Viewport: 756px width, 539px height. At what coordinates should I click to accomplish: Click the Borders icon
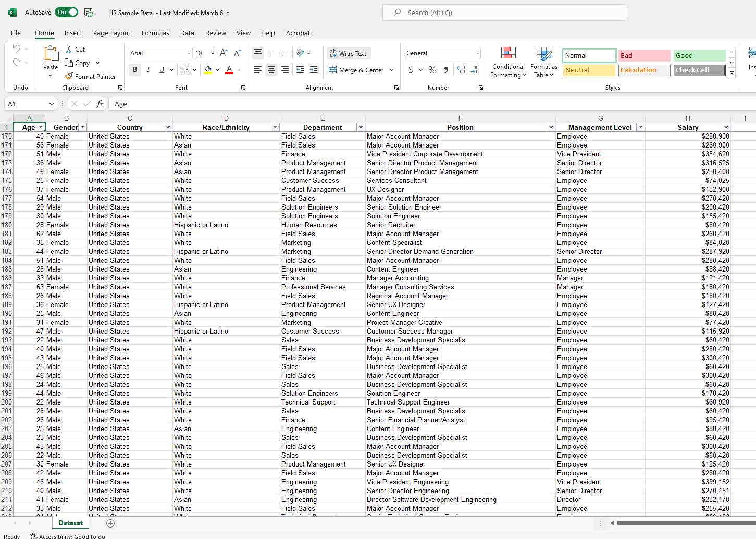pyautogui.click(x=184, y=70)
